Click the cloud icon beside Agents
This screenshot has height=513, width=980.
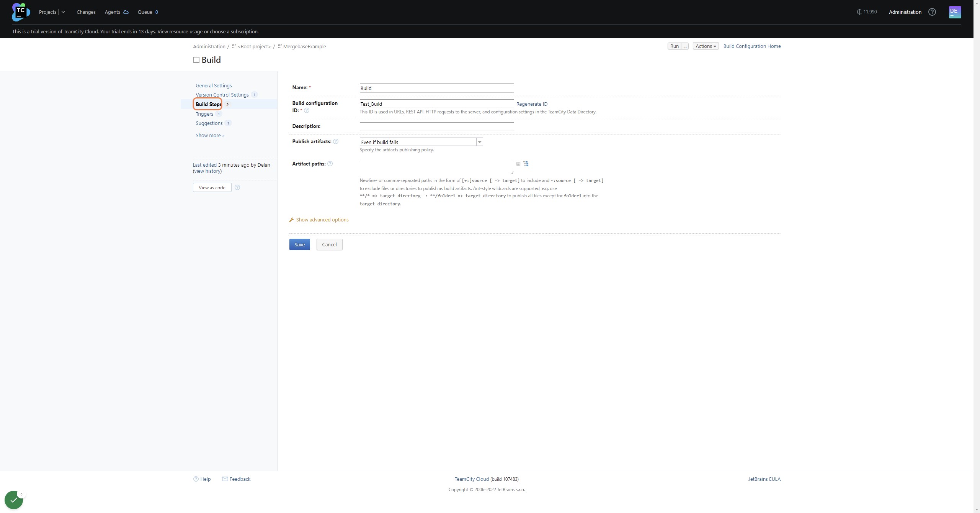click(x=126, y=12)
